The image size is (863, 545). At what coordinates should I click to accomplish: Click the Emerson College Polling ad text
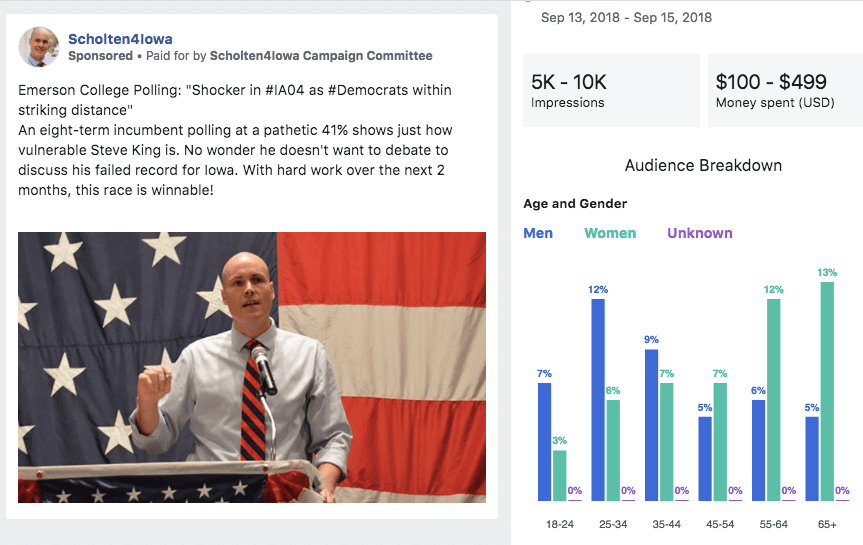tap(235, 139)
